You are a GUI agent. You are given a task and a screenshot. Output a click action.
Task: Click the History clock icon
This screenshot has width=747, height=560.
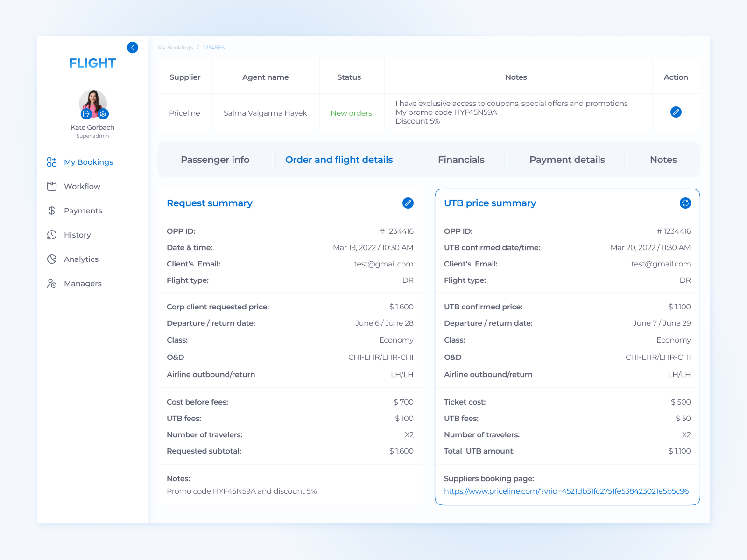coord(52,235)
